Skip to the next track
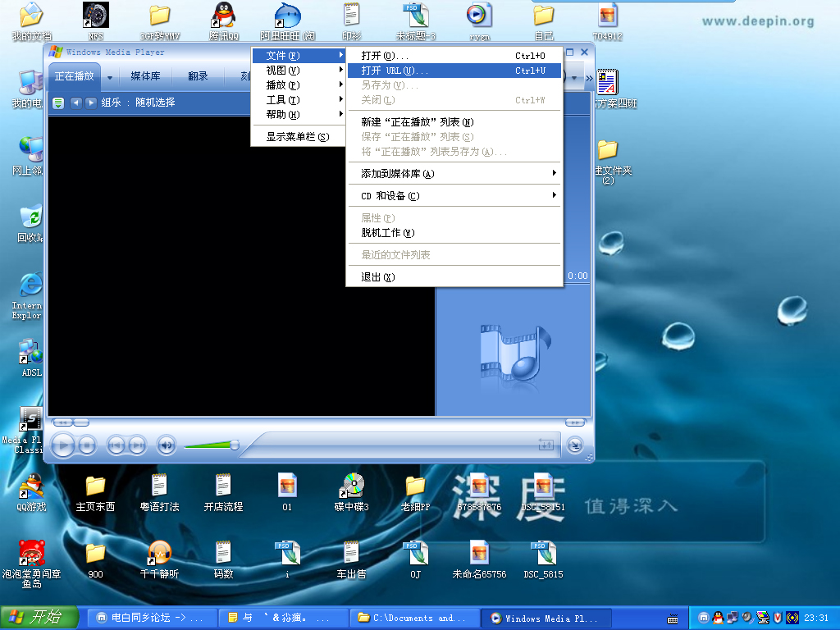840x630 pixels. (137, 445)
